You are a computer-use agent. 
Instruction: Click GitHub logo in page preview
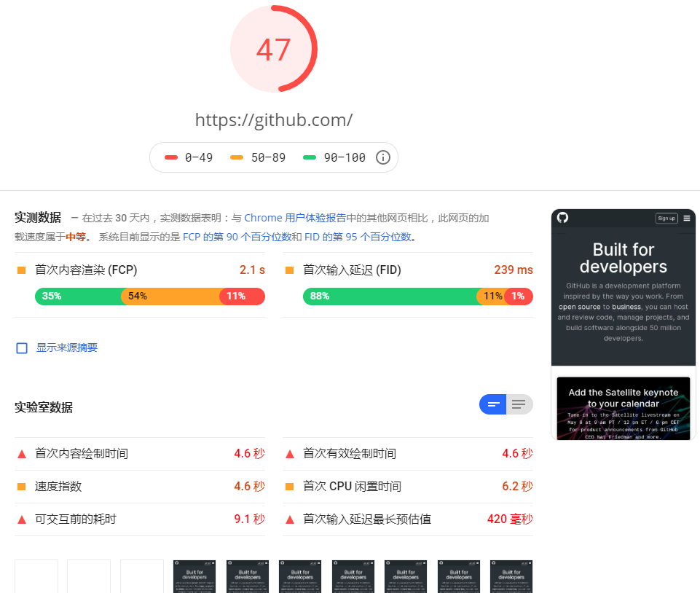(562, 218)
